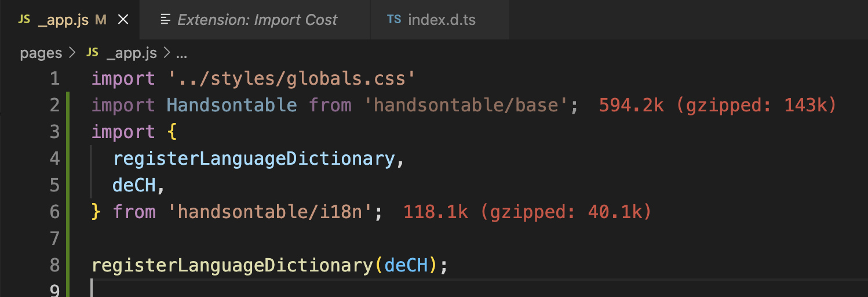Click line number 6 in the gutter
The width and height of the screenshot is (868, 297).
[x=54, y=212]
